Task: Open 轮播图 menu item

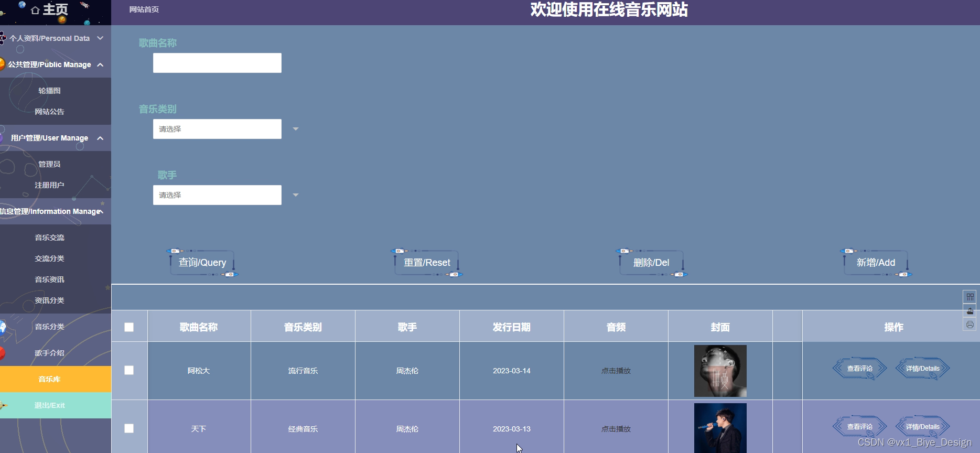Action: tap(49, 91)
